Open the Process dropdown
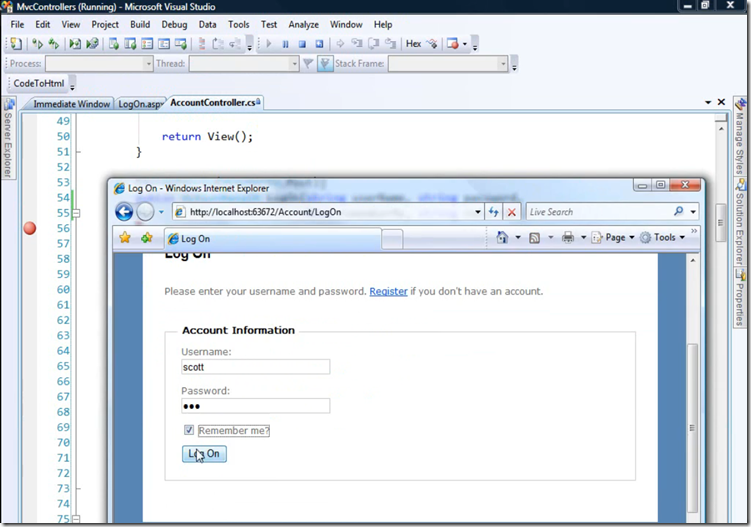This screenshot has width=751, height=527. (148, 63)
